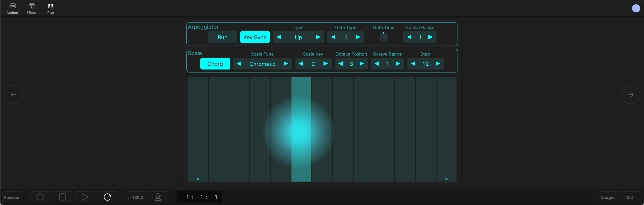Click the Gate Time knob

click(384, 37)
